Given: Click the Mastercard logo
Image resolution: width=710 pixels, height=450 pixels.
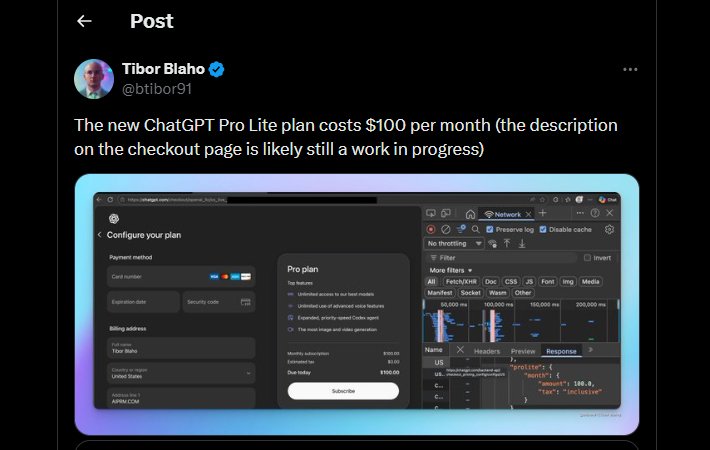Looking at the screenshot, I should point(225,276).
